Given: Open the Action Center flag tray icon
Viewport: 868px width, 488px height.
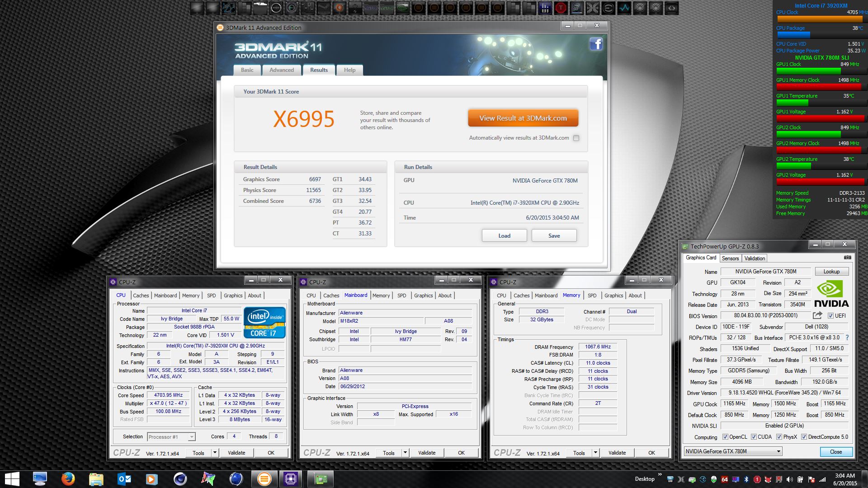Looking at the screenshot, I should coord(811,479).
